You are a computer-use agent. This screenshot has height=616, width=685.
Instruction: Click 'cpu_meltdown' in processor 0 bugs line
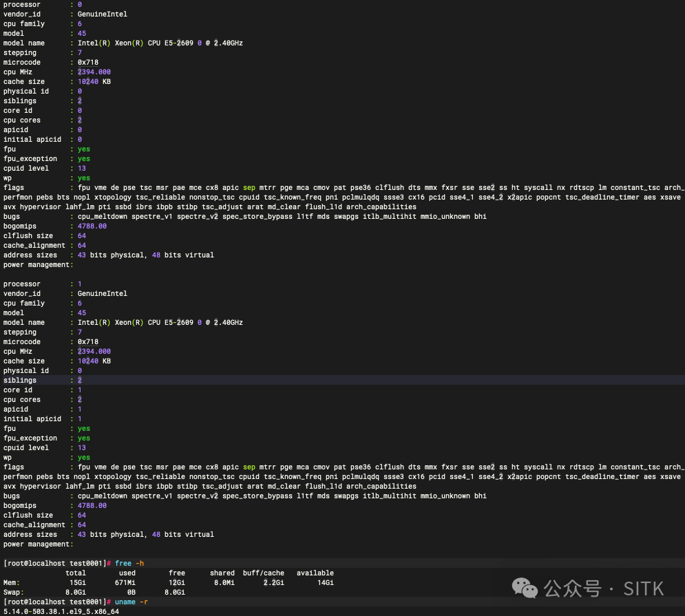pyautogui.click(x=102, y=216)
